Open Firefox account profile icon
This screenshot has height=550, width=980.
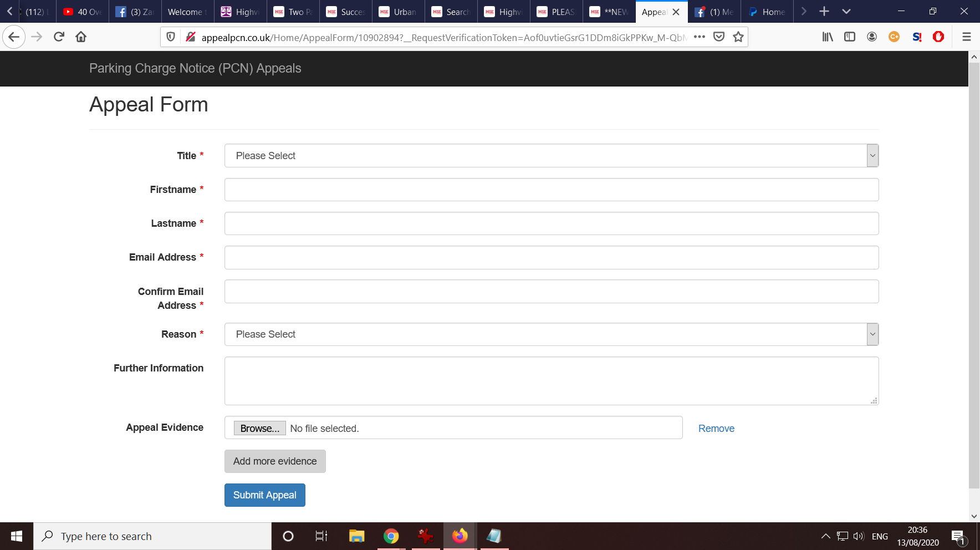point(871,37)
